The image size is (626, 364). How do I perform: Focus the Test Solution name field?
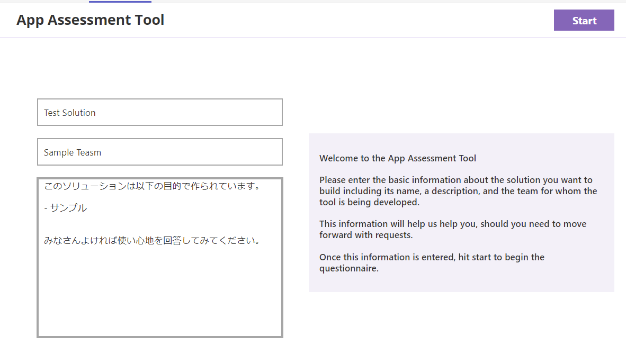(160, 113)
